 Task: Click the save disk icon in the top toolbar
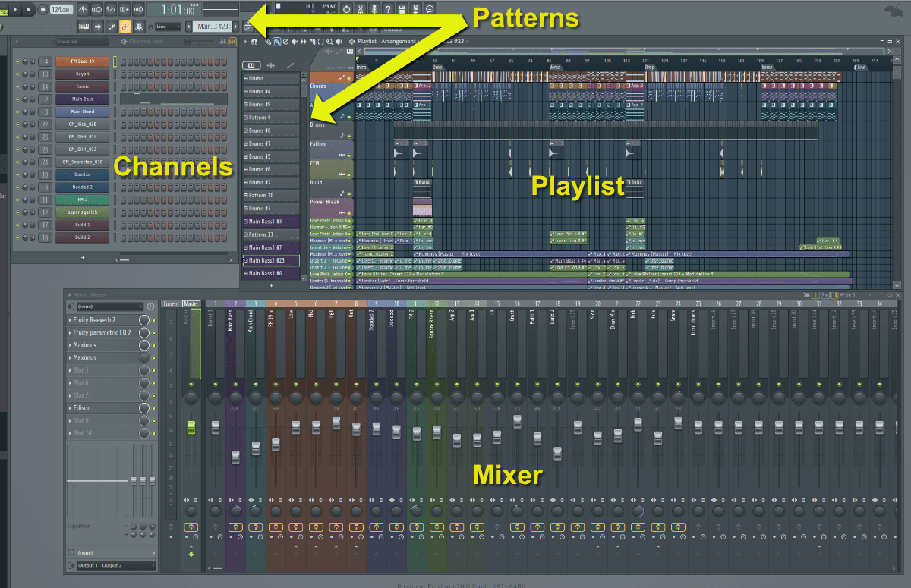pyautogui.click(x=402, y=9)
